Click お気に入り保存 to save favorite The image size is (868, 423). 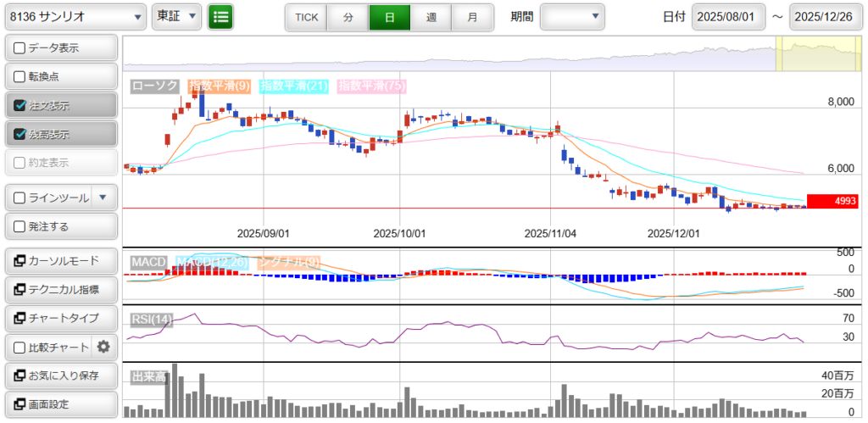(61, 376)
